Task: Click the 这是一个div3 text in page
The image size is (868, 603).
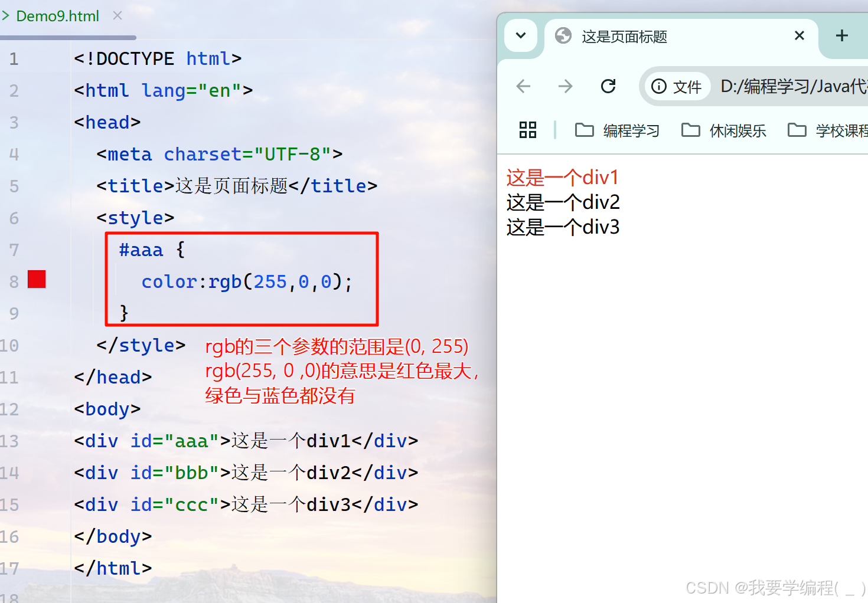Action: [563, 227]
